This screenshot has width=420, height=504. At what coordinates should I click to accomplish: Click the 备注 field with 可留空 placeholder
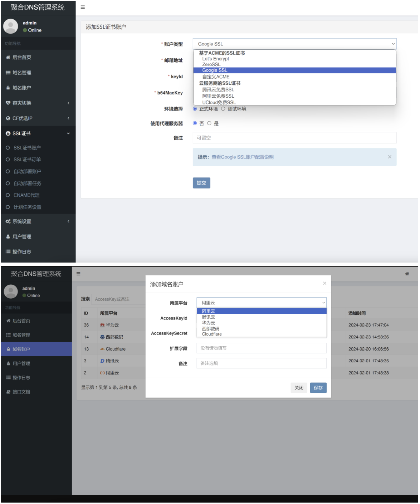click(294, 138)
